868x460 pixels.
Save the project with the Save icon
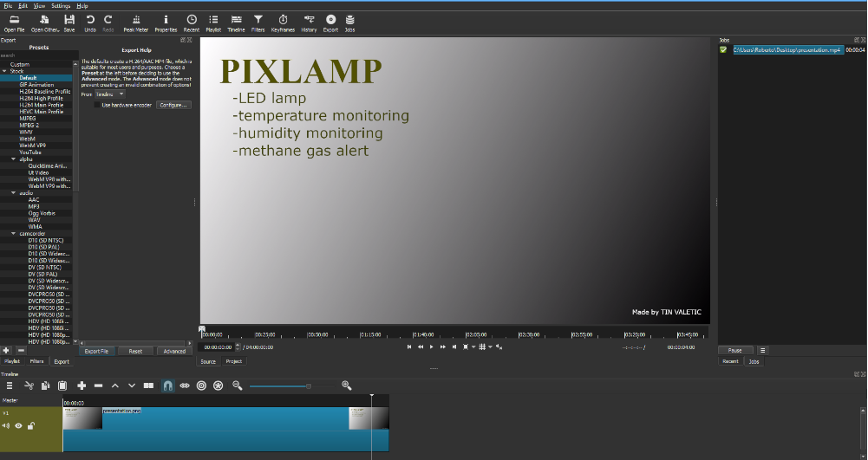click(69, 23)
